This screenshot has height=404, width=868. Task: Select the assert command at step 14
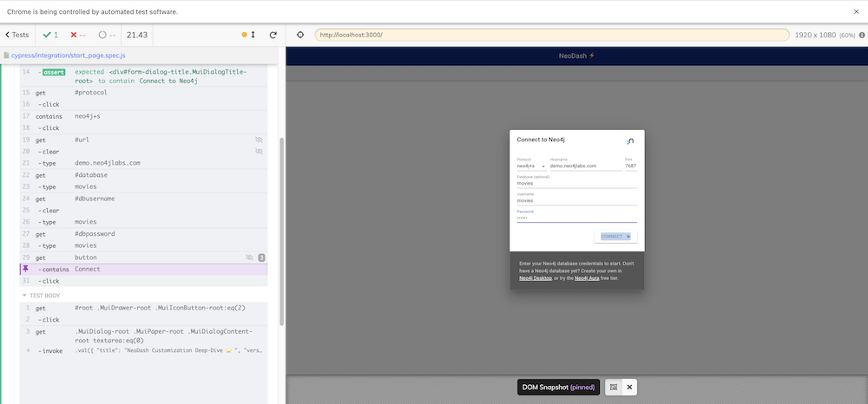144,76
